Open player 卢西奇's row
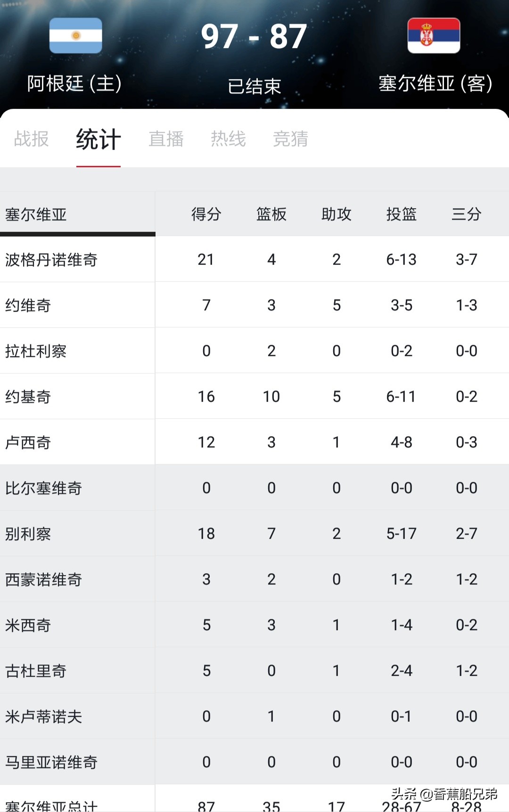The height and width of the screenshot is (812, 509). [254, 442]
